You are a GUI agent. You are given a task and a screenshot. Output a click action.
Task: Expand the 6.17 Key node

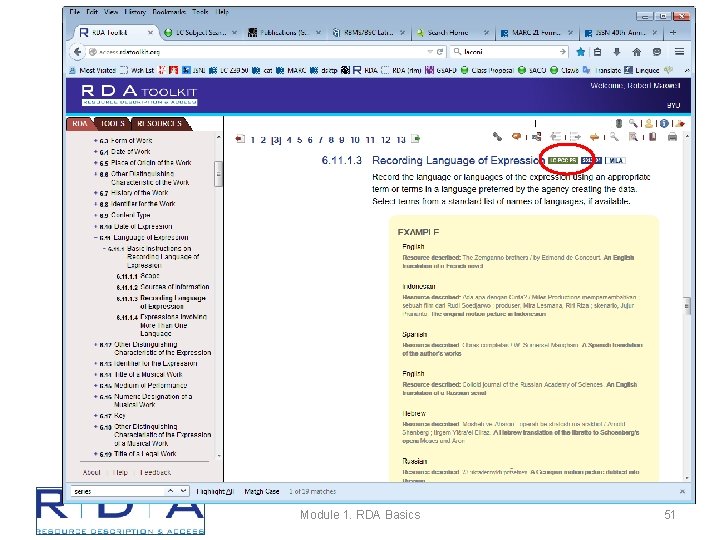point(96,416)
